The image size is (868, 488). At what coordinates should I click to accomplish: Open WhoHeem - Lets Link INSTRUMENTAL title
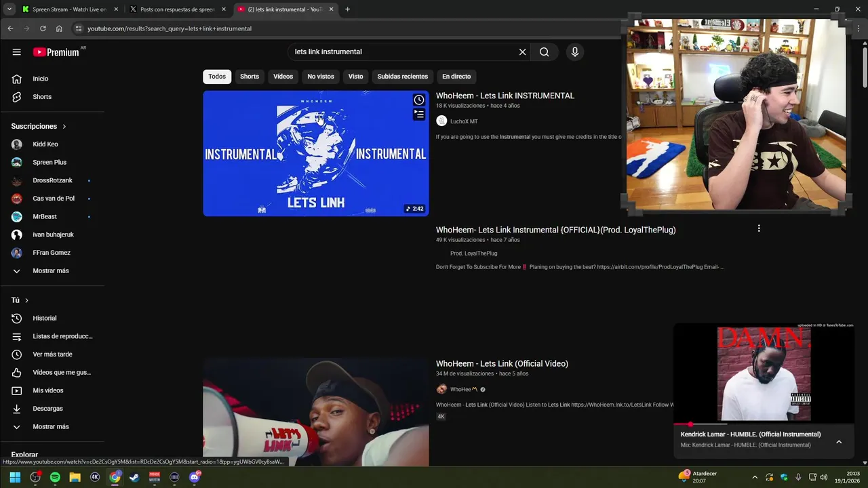click(x=505, y=96)
